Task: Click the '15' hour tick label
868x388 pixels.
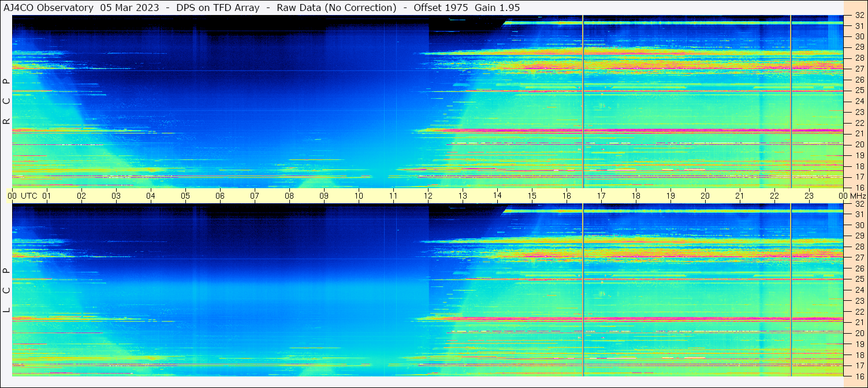Action: 532,196
